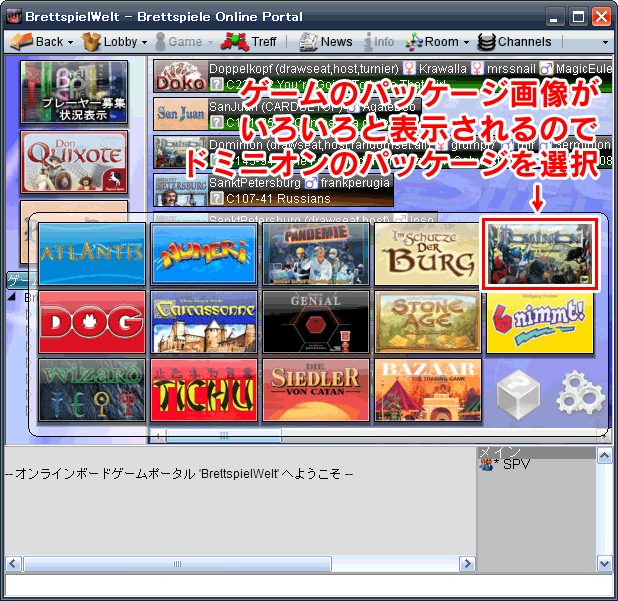Pick the DOG game tile

coord(92,322)
